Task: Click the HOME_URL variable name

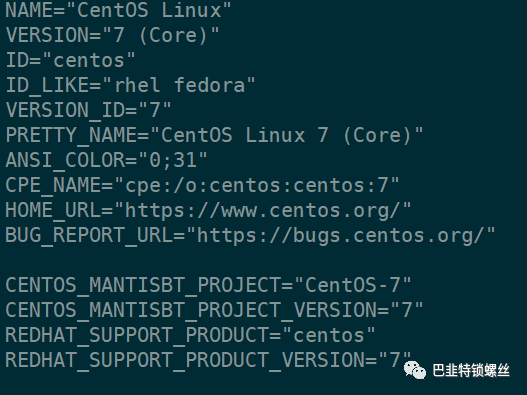Action: pyautogui.click(x=53, y=211)
